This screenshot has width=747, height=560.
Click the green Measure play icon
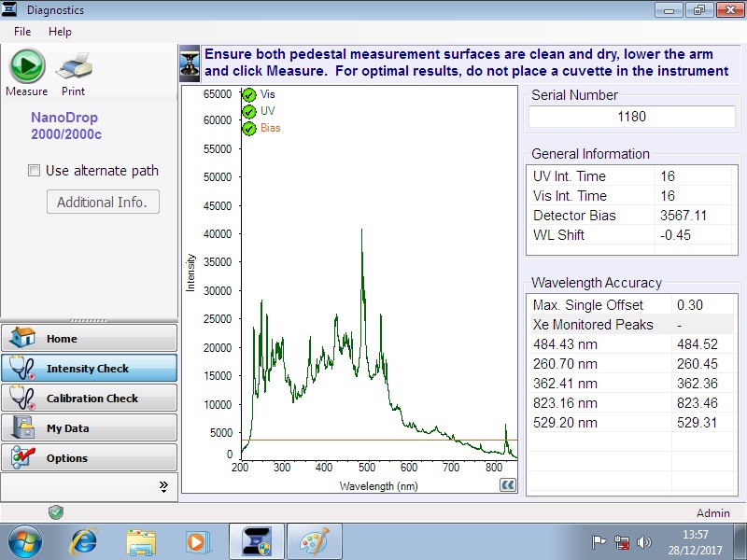pos(27,66)
